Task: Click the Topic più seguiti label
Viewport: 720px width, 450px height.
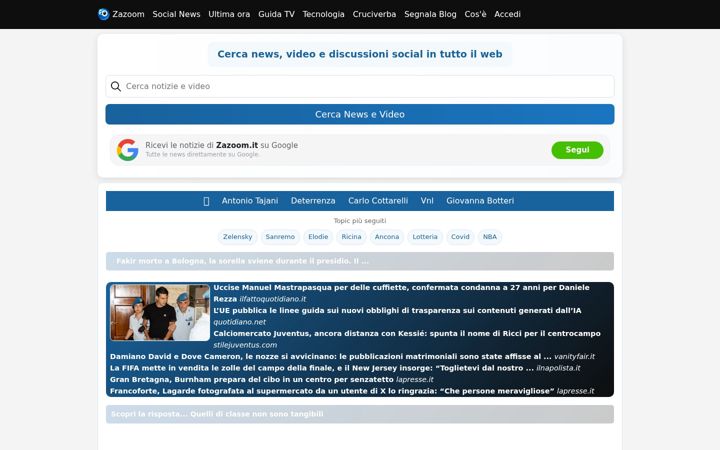Action: pos(360,221)
